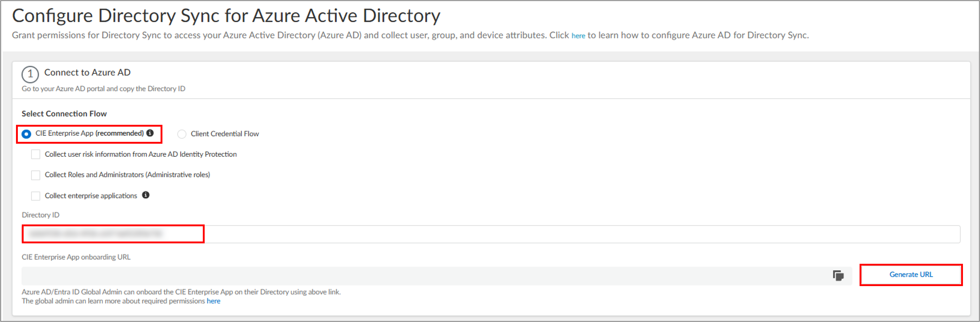Click the 'Directory ID' field label
The height and width of the screenshot is (322, 980).
click(x=40, y=215)
